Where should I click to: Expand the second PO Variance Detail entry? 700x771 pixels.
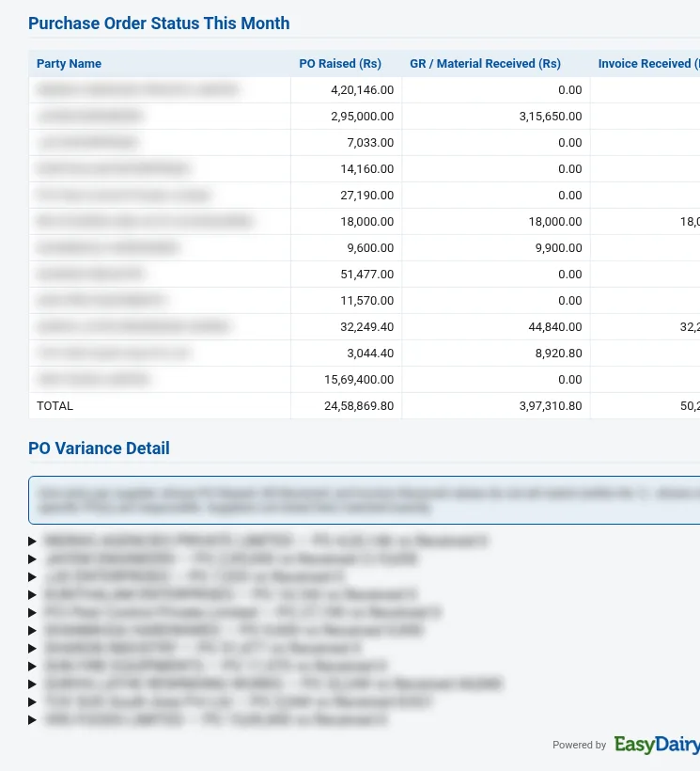[33, 559]
